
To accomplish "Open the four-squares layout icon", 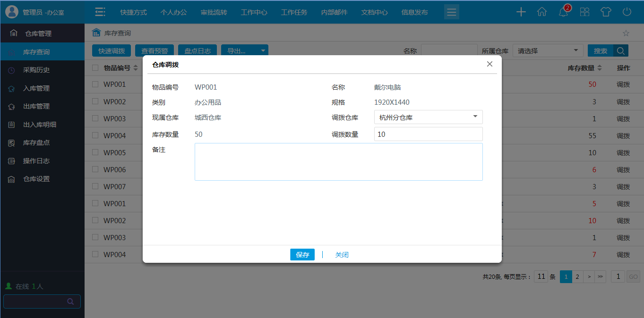I will [x=584, y=12].
